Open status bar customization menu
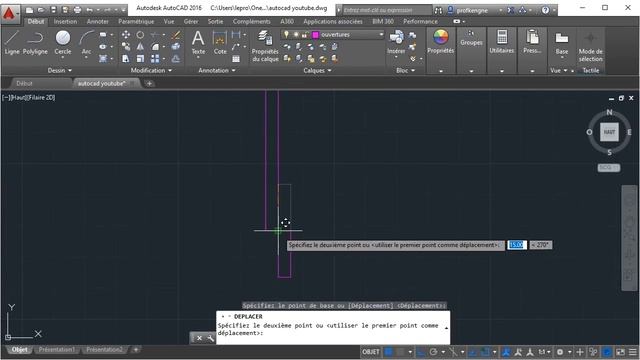 point(632,352)
